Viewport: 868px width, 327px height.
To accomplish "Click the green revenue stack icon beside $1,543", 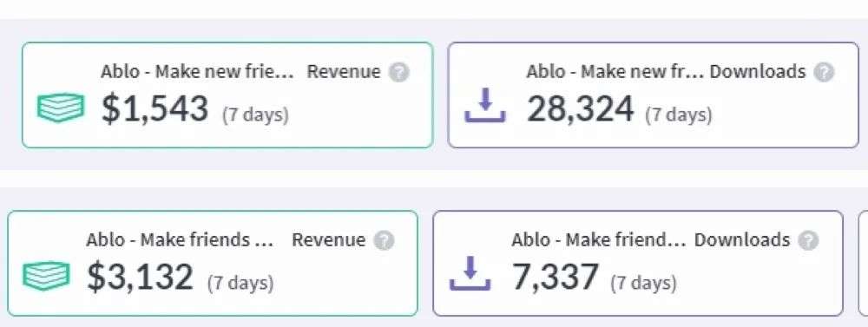I will (x=61, y=107).
